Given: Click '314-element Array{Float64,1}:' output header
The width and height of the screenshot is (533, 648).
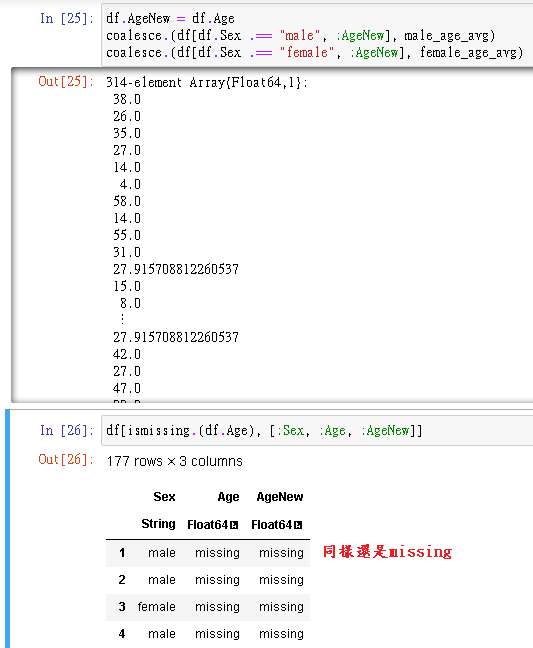Looking at the screenshot, I should [207, 82].
